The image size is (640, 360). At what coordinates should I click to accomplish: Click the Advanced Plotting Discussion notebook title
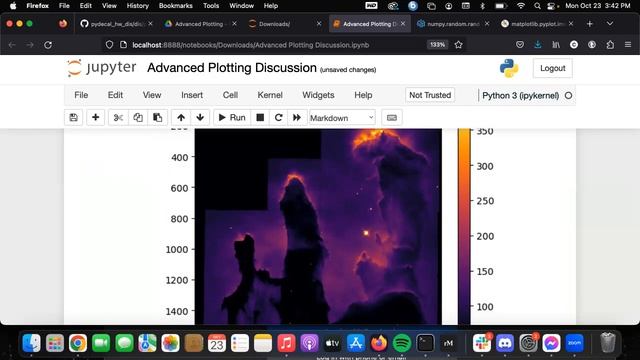tap(232, 68)
